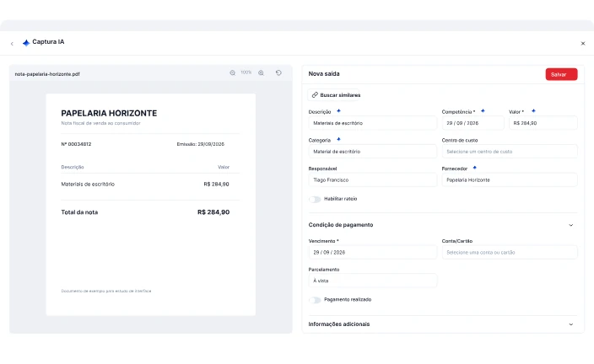The width and height of the screenshot is (594, 364).
Task: Expand the Informações adicionais section
Action: click(x=571, y=324)
